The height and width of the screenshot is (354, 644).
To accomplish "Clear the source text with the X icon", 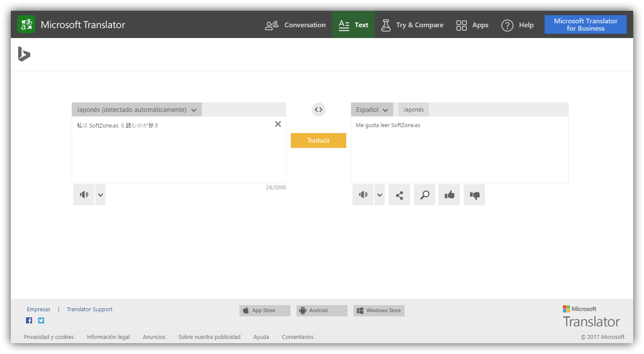I will [278, 124].
